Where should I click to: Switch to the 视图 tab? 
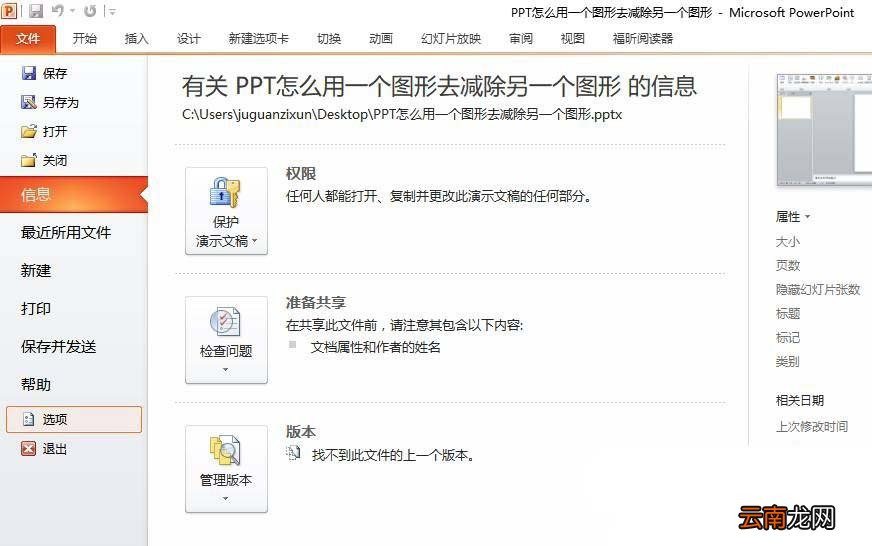tap(573, 38)
